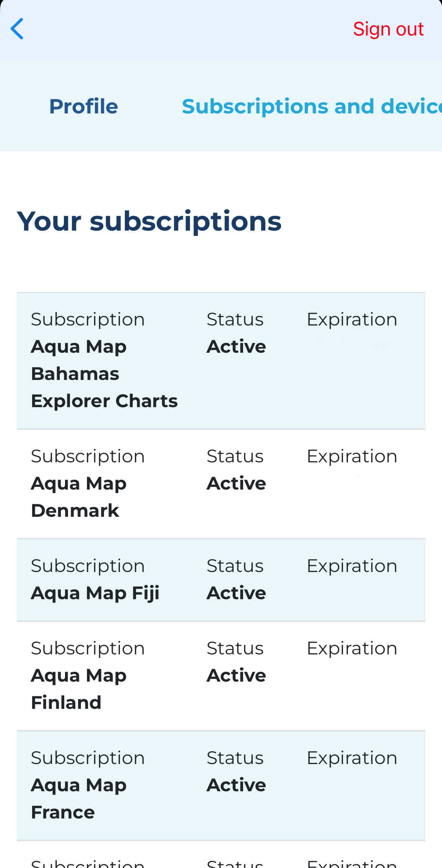Click Expiration label in Finland row

click(352, 649)
